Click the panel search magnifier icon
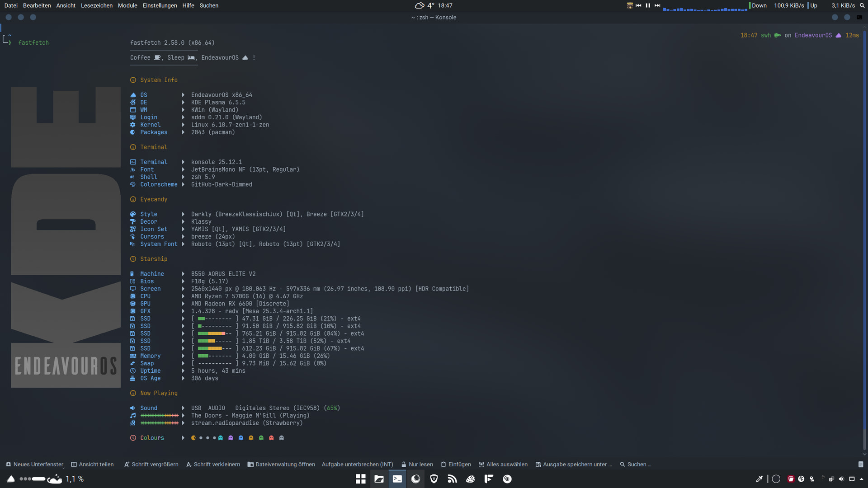This screenshot has height=488, width=868. tap(862, 5)
